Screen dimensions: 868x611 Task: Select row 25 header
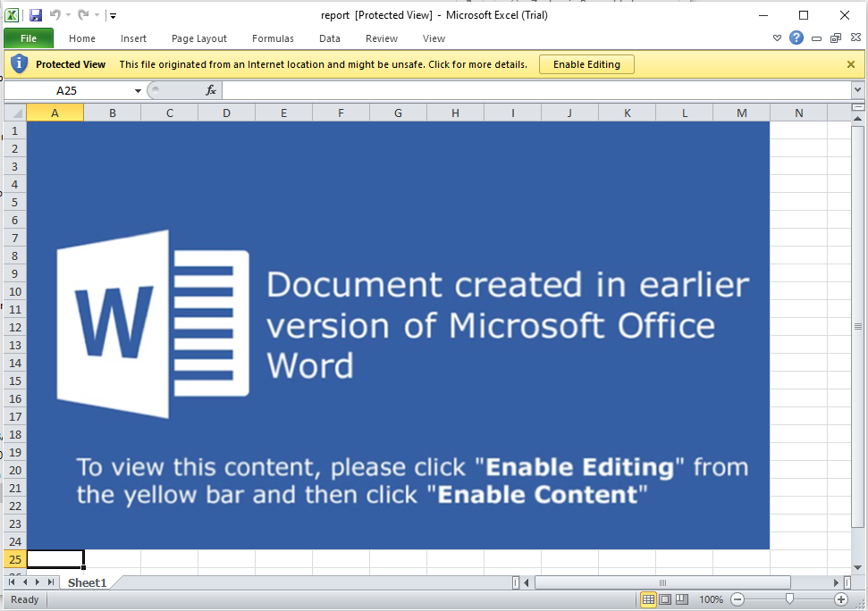(x=15, y=559)
